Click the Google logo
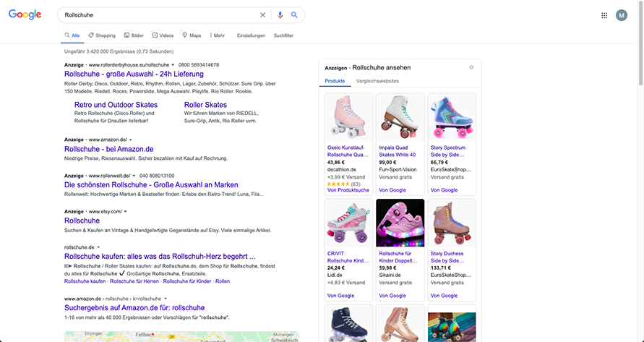This screenshot has height=342, width=644. tap(25, 14)
